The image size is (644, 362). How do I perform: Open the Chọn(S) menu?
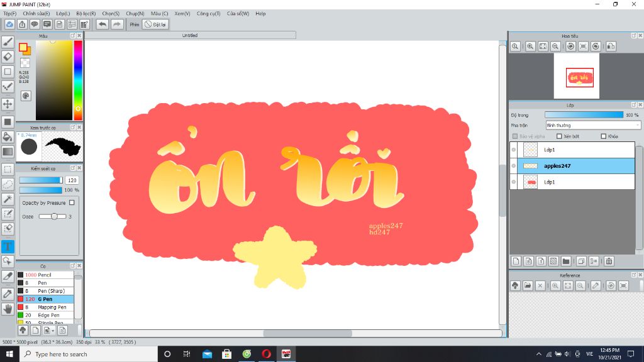coord(111,14)
